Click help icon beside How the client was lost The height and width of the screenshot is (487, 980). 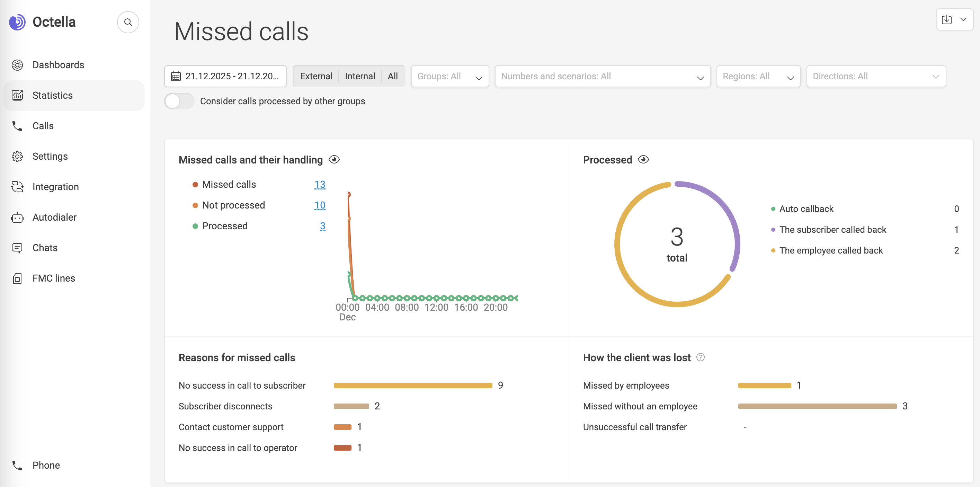click(701, 357)
